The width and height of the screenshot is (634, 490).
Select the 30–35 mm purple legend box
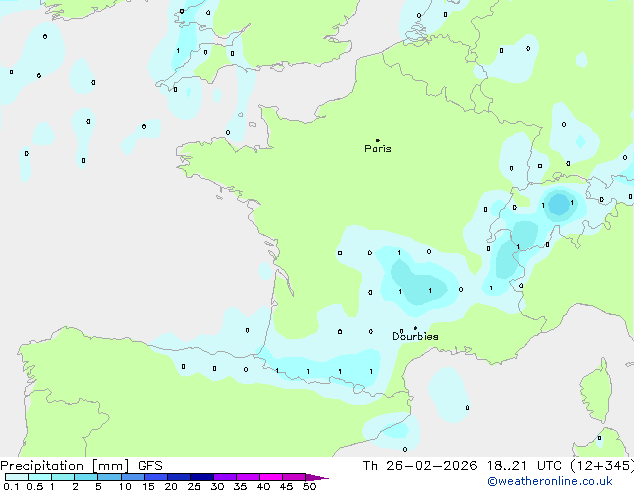[x=225, y=477]
